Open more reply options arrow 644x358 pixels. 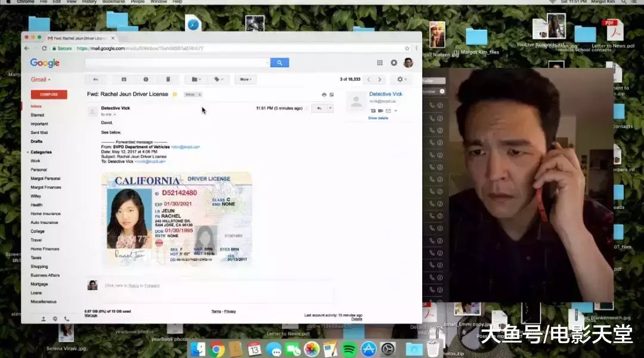point(330,108)
